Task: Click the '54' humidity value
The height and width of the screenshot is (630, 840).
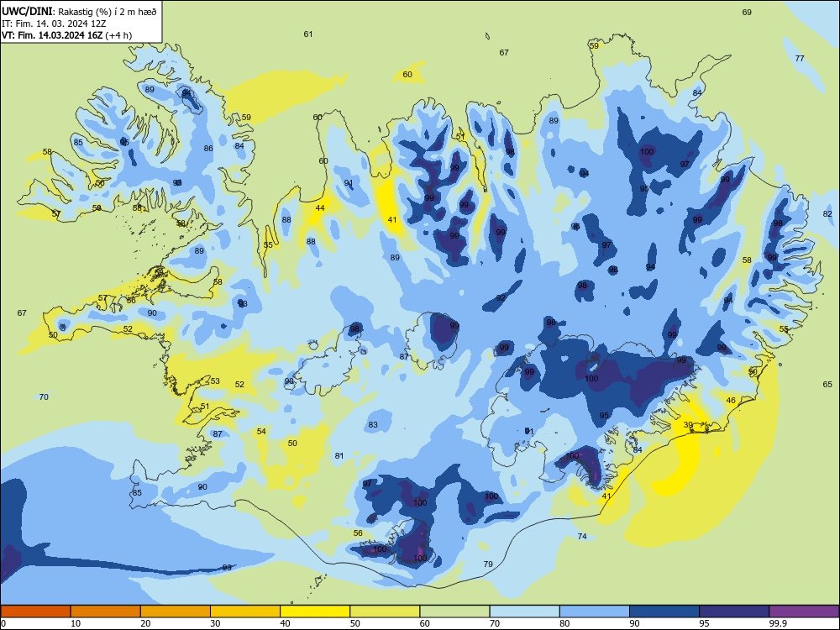Action: coord(261,431)
